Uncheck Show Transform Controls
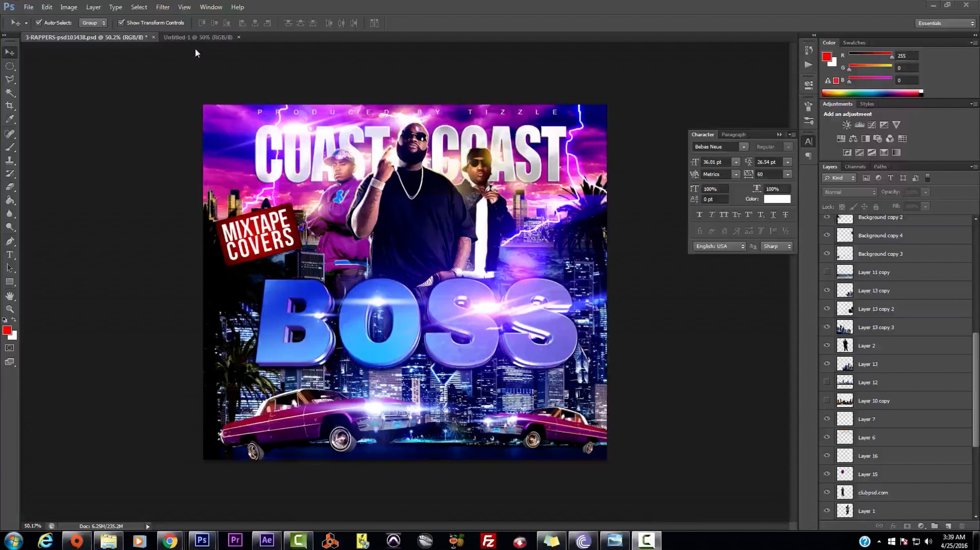 [x=121, y=23]
